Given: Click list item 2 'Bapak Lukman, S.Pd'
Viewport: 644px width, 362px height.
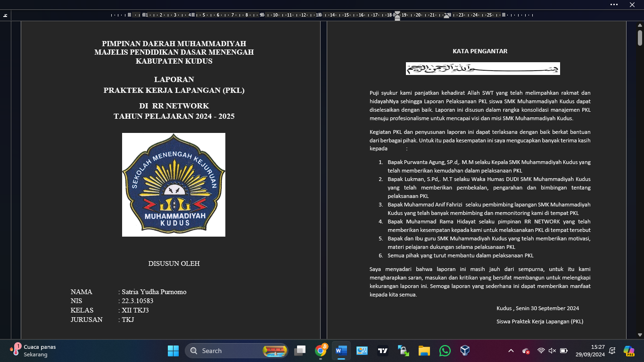Looking at the screenshot, I should [x=489, y=188].
